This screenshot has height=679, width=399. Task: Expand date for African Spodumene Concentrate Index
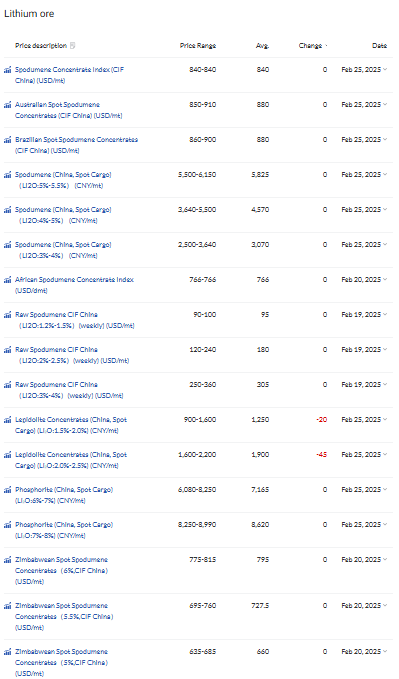385,279
